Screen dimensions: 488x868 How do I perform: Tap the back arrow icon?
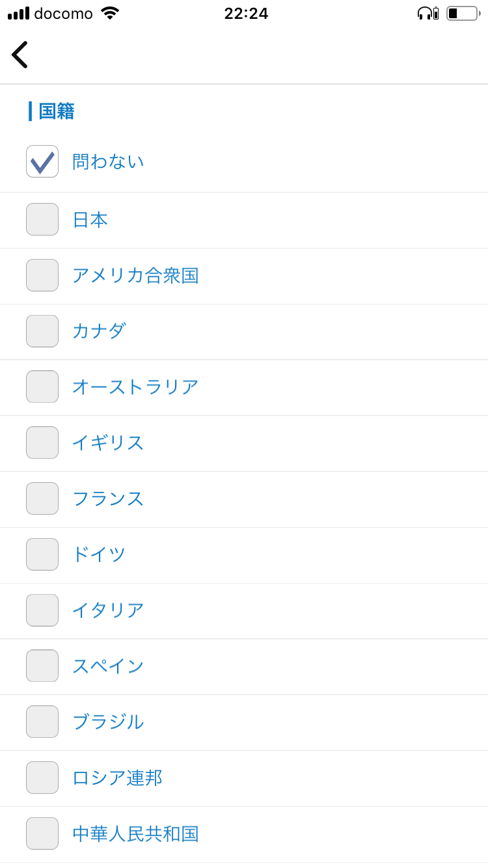(20, 55)
